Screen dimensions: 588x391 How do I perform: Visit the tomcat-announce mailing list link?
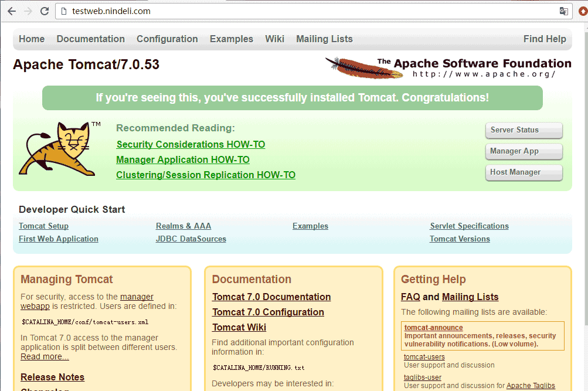pos(433,328)
